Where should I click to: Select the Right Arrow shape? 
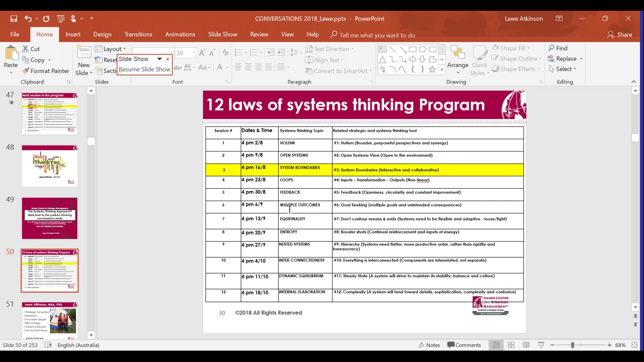412,59
